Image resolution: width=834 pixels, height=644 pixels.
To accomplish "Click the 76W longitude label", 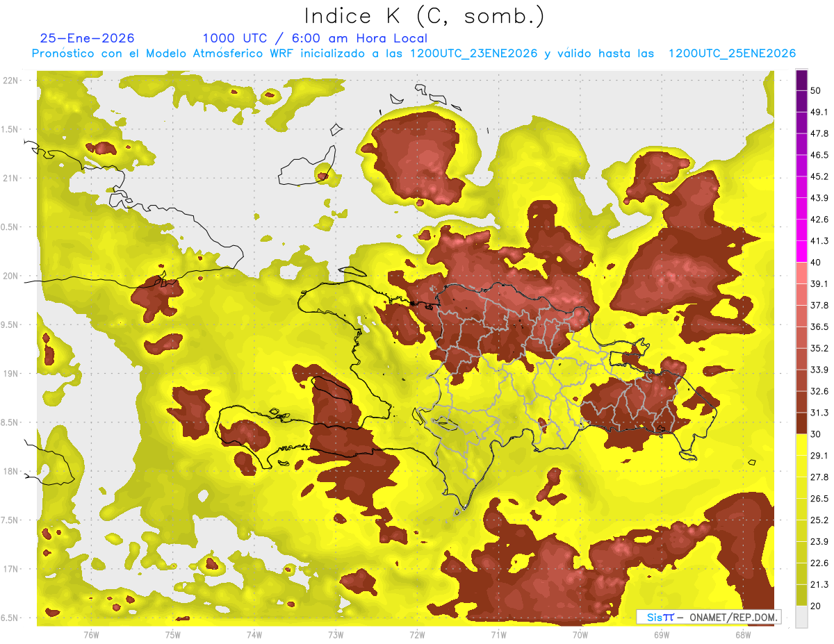I will (x=91, y=634).
